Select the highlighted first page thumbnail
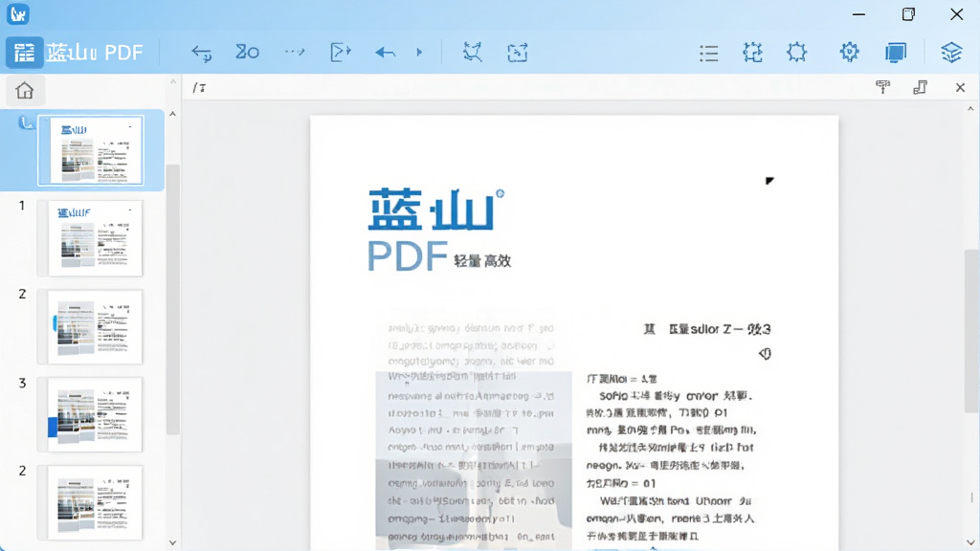This screenshot has height=551, width=980. coord(91,150)
